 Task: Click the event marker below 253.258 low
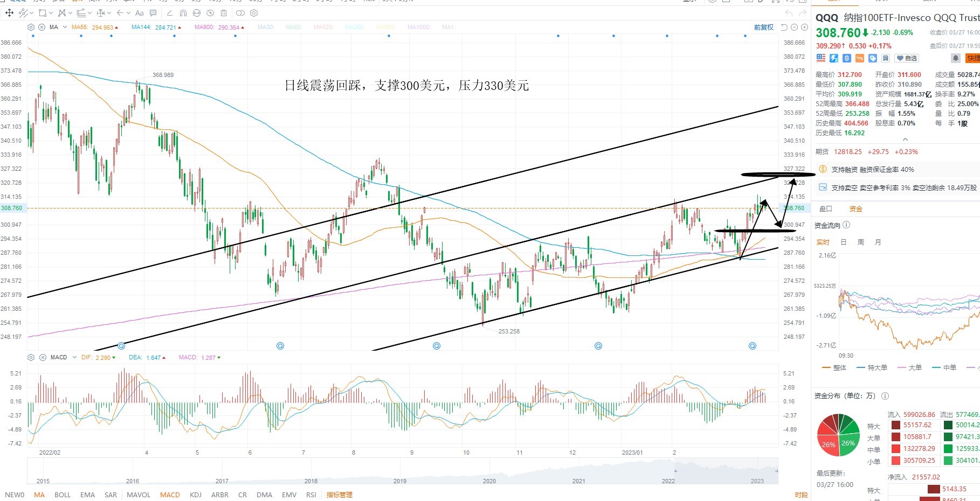[437, 346]
